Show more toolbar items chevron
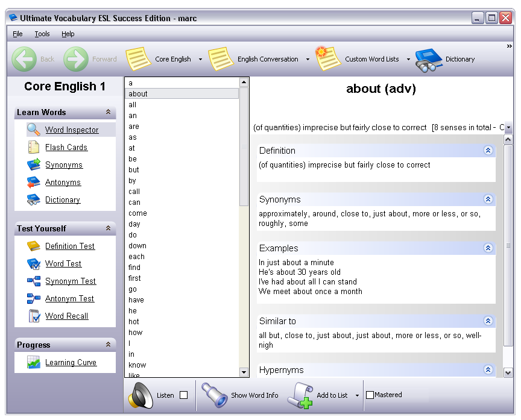521x420 pixels. point(510,46)
